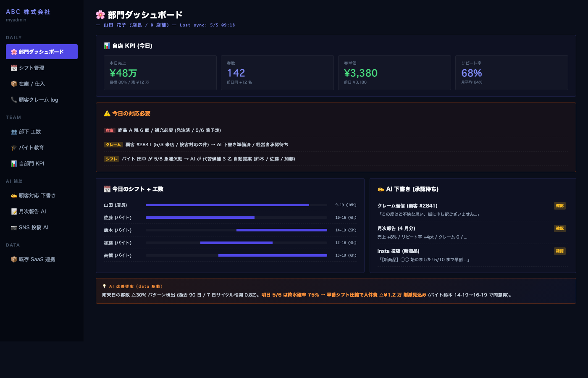Open SNS 投稿 AI page

42,227
